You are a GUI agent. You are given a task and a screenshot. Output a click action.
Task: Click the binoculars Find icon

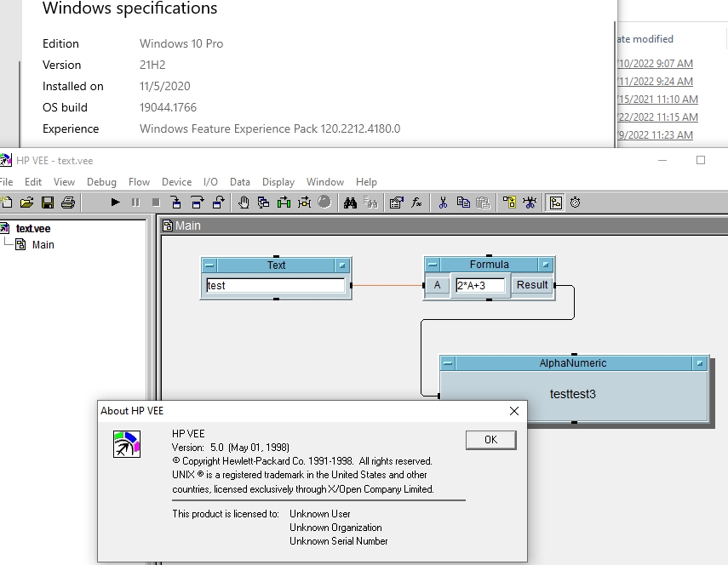[350, 203]
